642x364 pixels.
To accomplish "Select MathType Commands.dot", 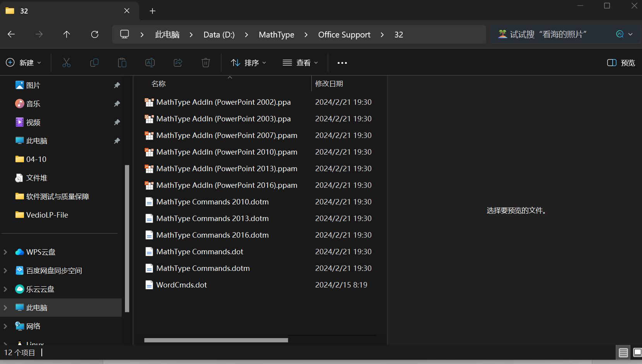I will point(200,252).
